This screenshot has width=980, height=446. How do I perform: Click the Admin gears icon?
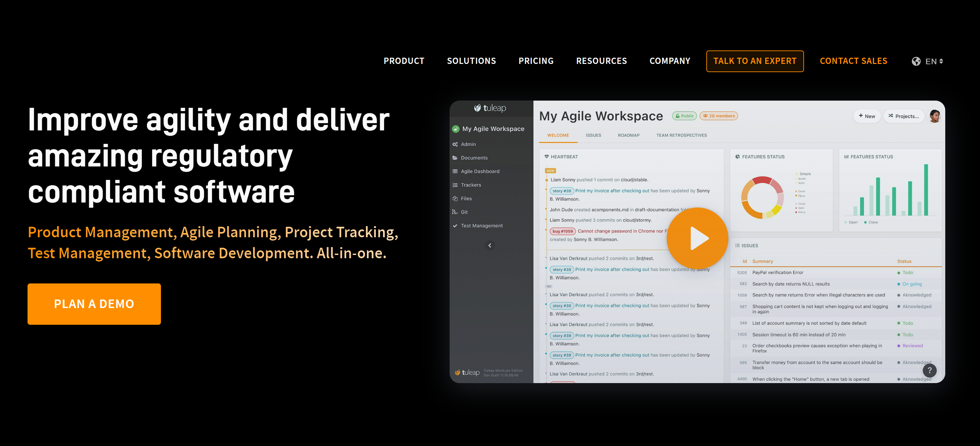(455, 145)
